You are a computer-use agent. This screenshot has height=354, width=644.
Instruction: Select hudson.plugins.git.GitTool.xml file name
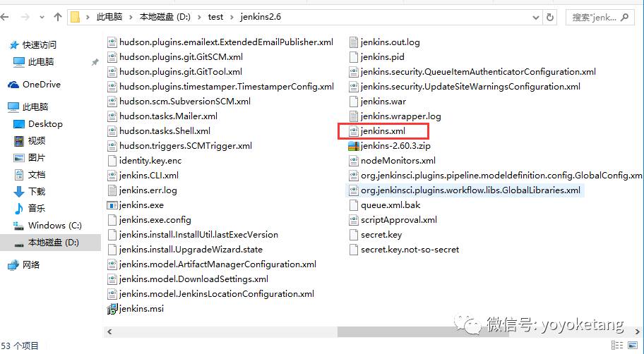coord(181,72)
